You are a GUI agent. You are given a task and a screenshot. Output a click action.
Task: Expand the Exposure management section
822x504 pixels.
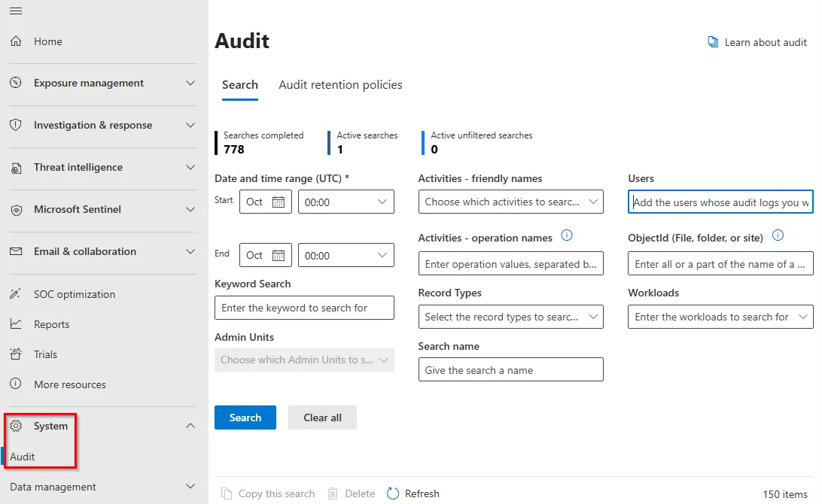[x=190, y=83]
